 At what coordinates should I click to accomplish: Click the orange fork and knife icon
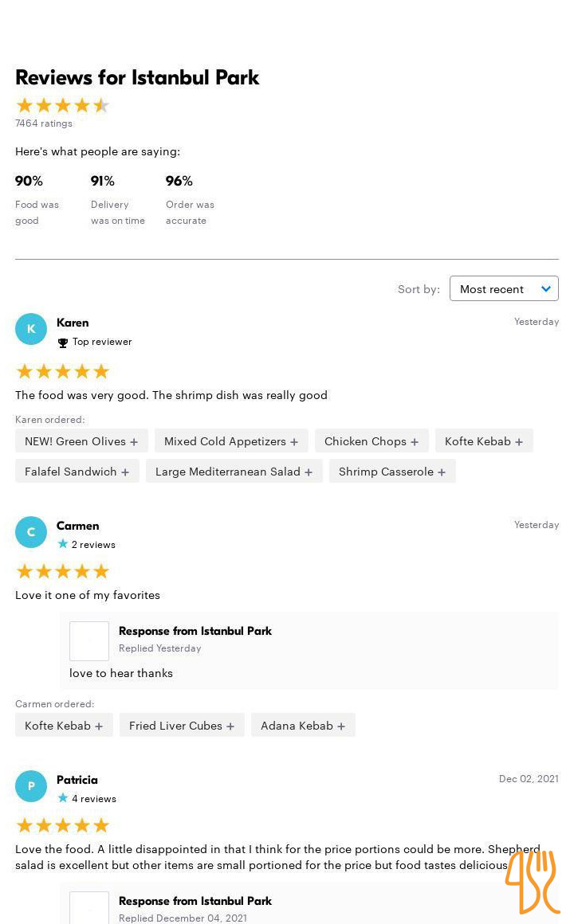coord(532,882)
